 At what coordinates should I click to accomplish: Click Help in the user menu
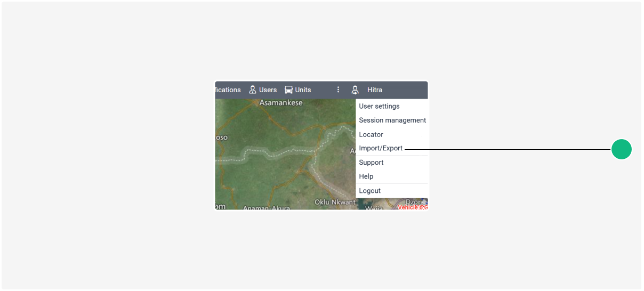pos(366,176)
